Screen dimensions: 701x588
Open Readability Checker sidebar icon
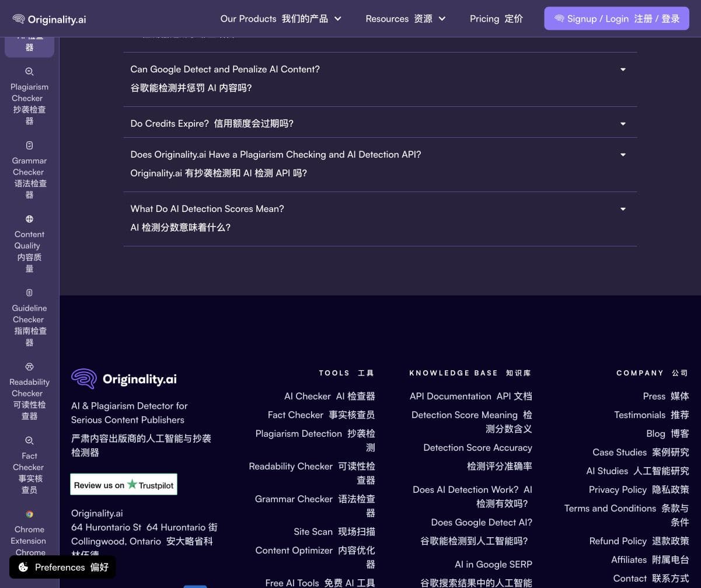29,367
